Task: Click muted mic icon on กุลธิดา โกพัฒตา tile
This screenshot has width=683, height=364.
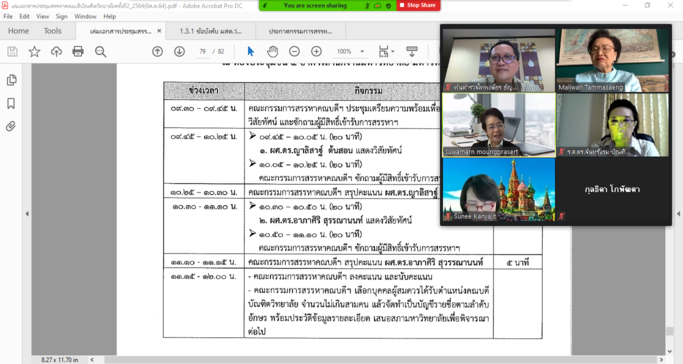Action: click(x=562, y=216)
